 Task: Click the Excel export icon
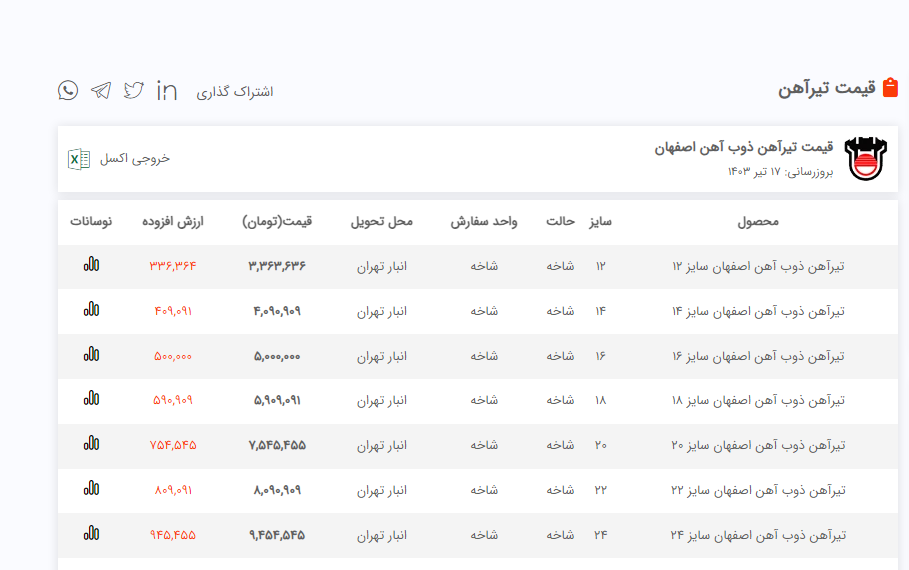pyautogui.click(x=79, y=159)
